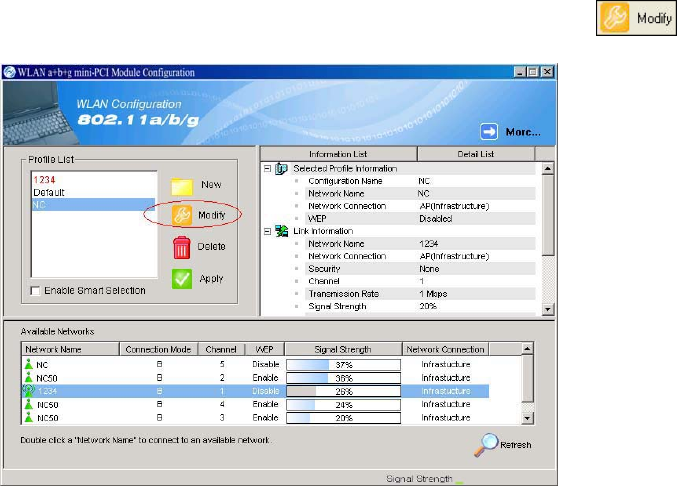Click the Refresh magnifying glass icon
The height and width of the screenshot is (486, 677).
pyautogui.click(x=486, y=445)
